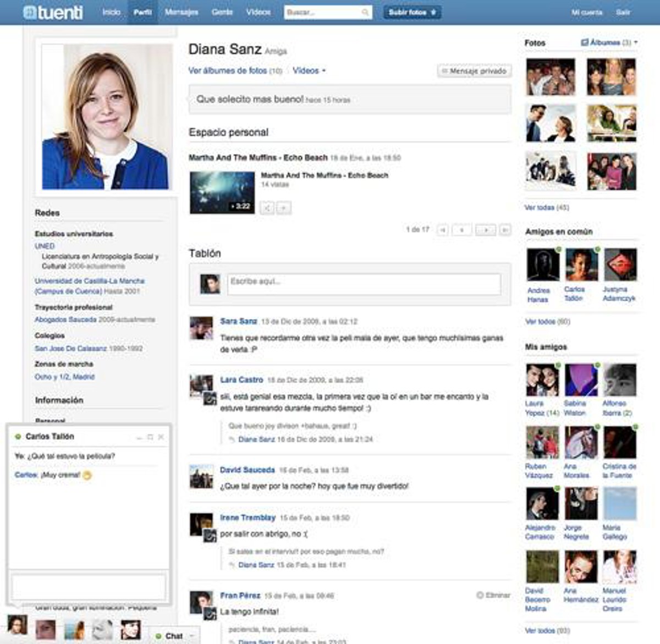Send a Mensaje privado

474,71
